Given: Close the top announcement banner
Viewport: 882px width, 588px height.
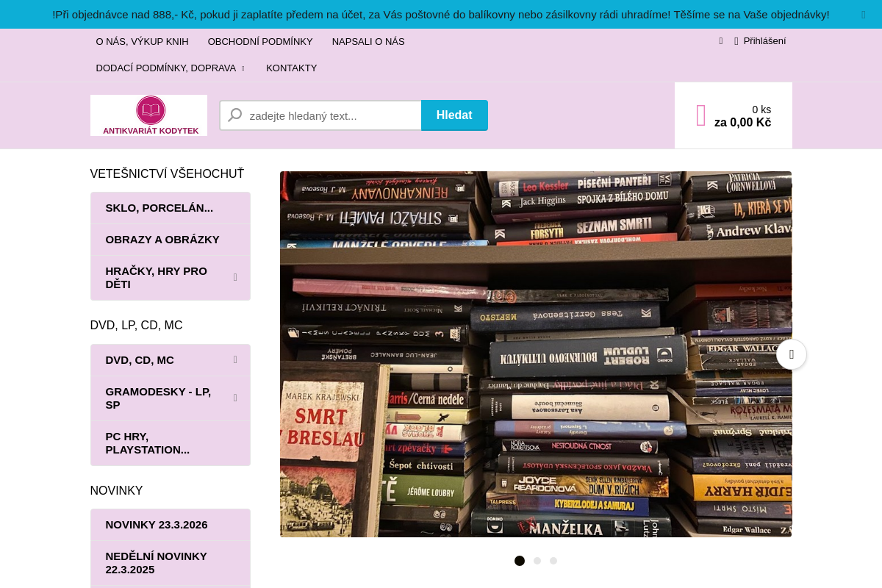Looking at the screenshot, I should (x=864, y=15).
